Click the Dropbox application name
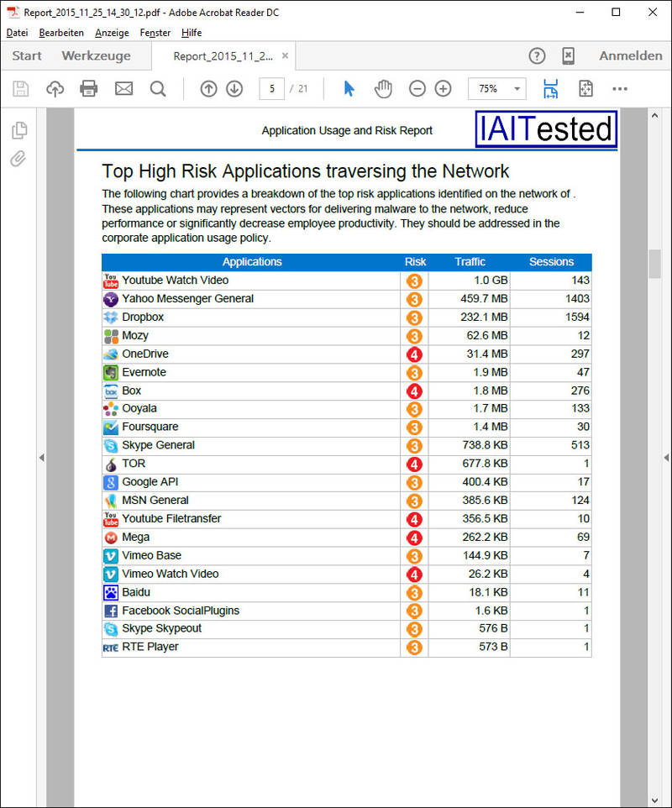This screenshot has width=672, height=808. point(143,317)
